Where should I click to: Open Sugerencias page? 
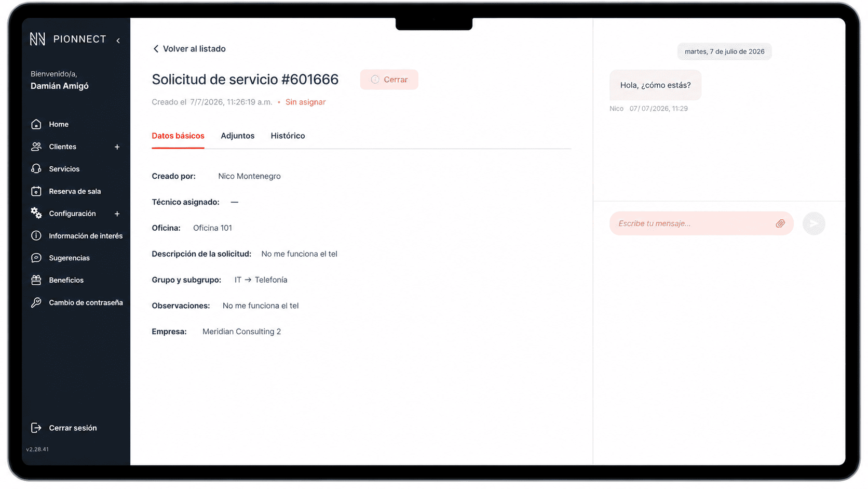pos(69,258)
